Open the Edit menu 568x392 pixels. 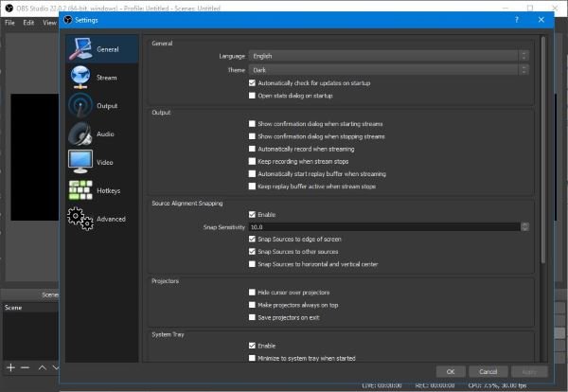28,22
